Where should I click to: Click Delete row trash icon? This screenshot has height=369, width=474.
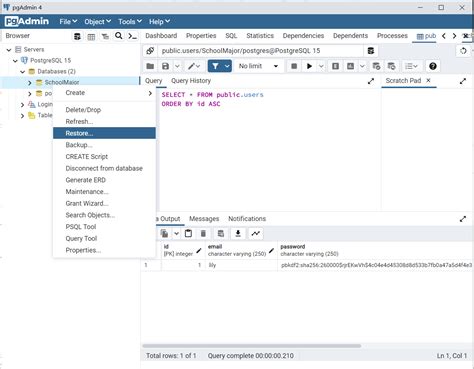tap(203, 233)
